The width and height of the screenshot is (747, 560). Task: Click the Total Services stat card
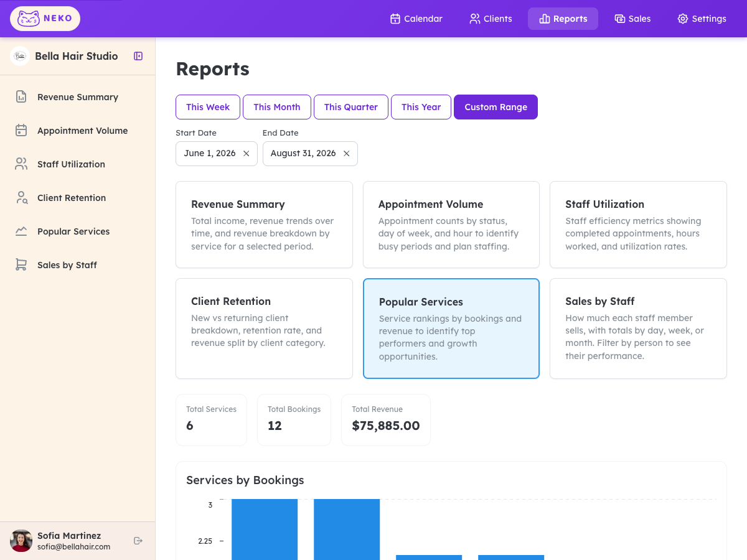(211, 420)
